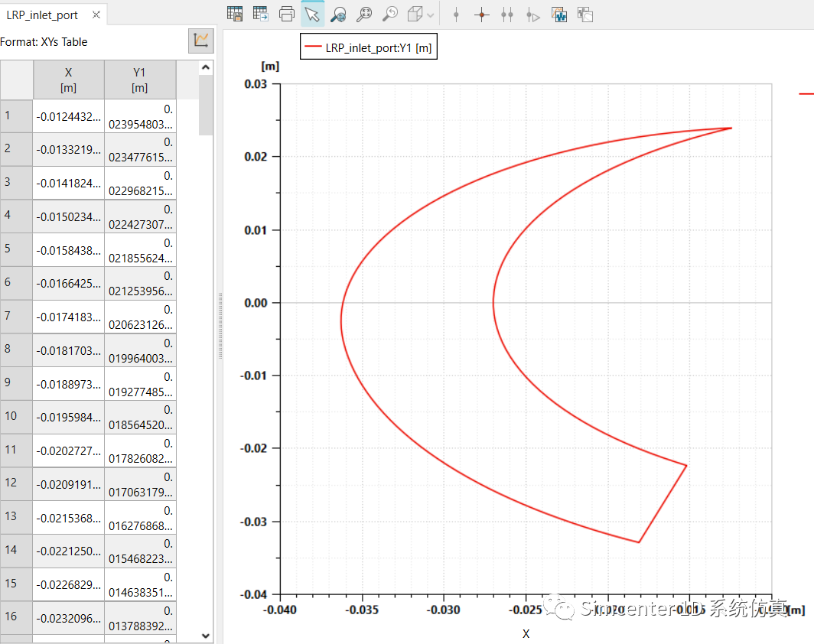Image resolution: width=814 pixels, height=644 pixels.
Task: Click the red LRP_inlet_port:Y1 legend entry
Action: (368, 47)
